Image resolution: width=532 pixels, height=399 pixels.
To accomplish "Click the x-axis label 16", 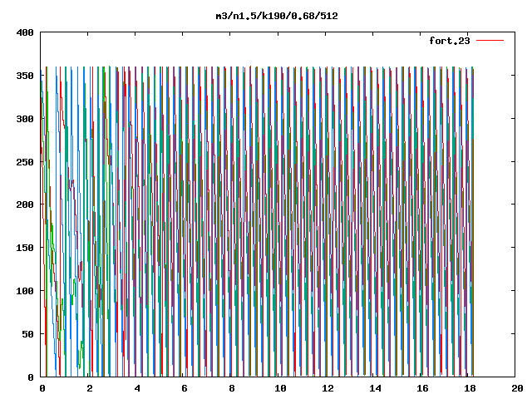I will coord(423,388).
